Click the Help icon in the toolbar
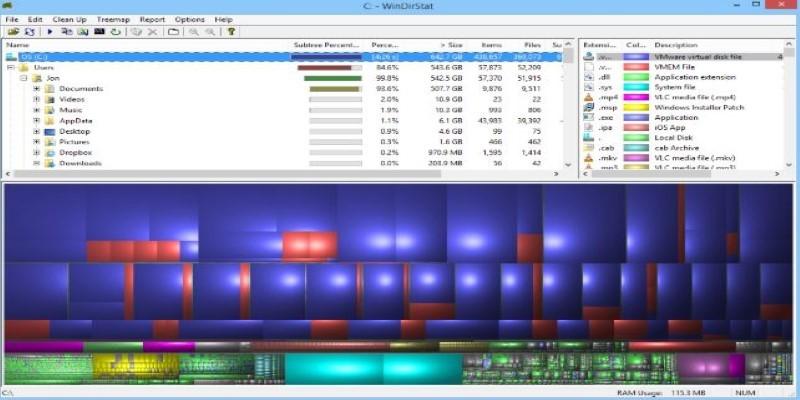The width and height of the screenshot is (800, 400). 231,32
